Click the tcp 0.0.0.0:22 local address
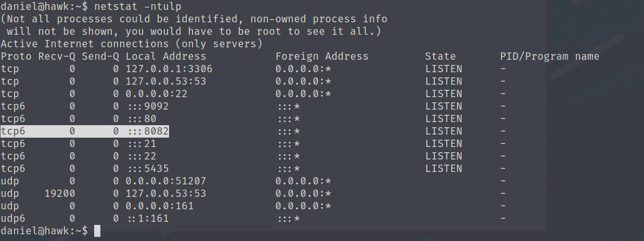Screen dimensions: 644x241 tap(156, 94)
